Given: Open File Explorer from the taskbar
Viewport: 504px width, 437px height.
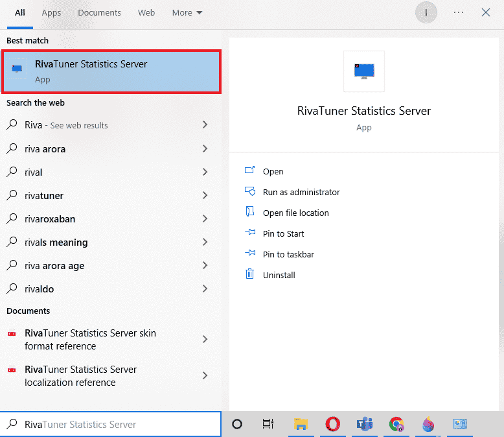Looking at the screenshot, I should click(x=301, y=424).
